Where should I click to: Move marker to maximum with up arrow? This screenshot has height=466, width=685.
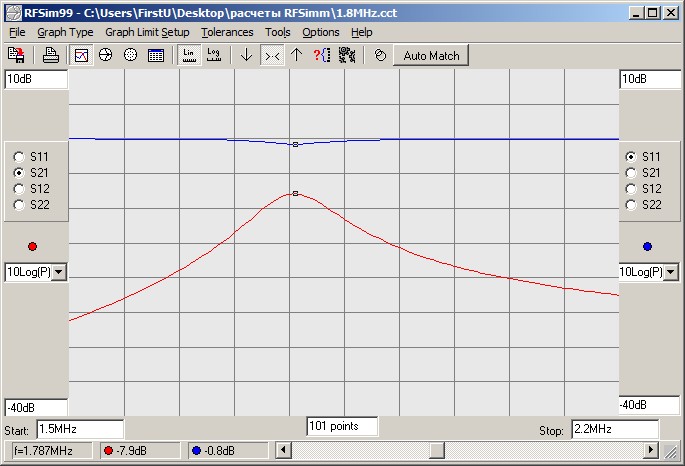click(x=297, y=55)
